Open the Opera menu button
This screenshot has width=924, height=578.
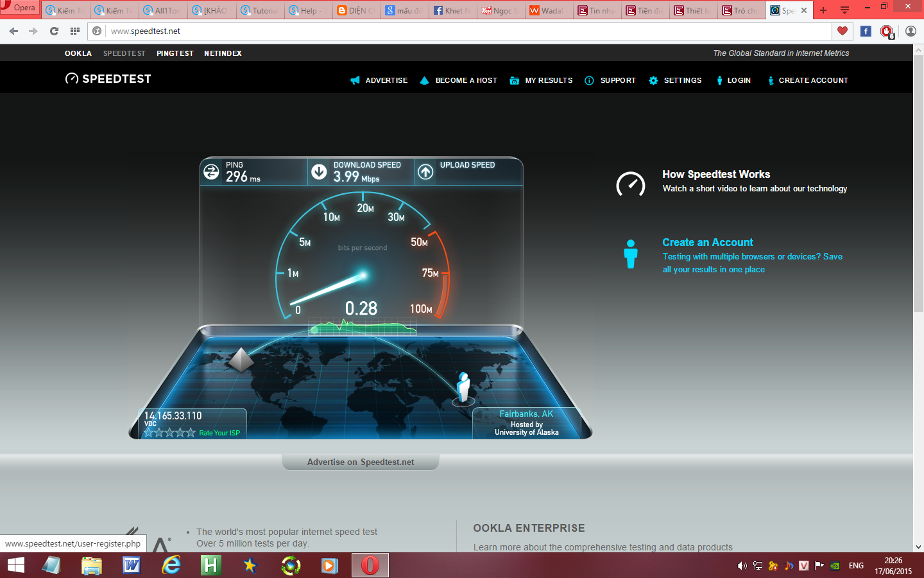point(19,8)
